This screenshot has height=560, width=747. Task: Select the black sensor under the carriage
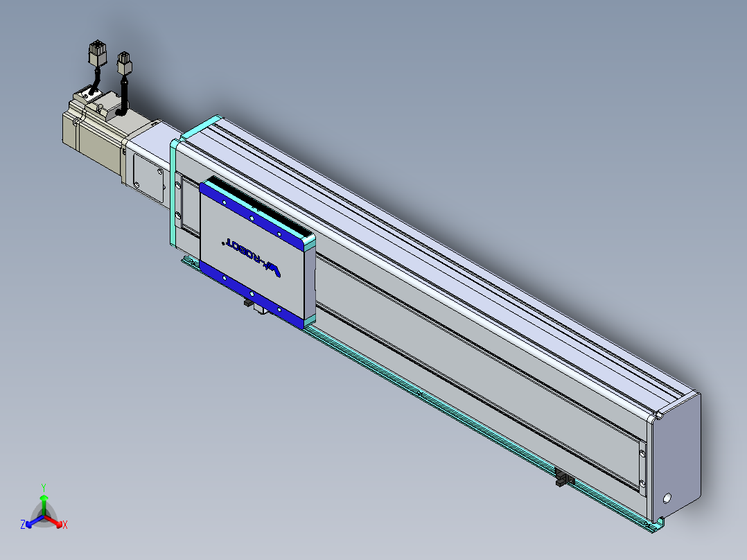coord(248,303)
